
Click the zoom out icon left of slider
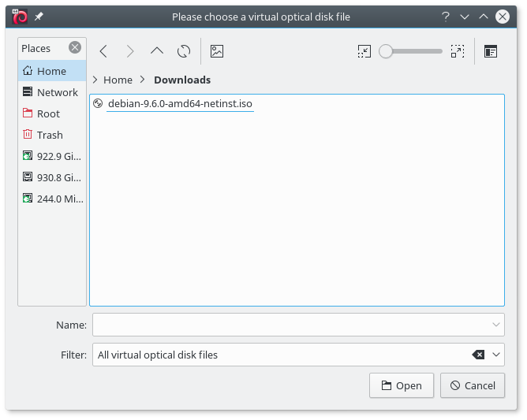tap(364, 51)
